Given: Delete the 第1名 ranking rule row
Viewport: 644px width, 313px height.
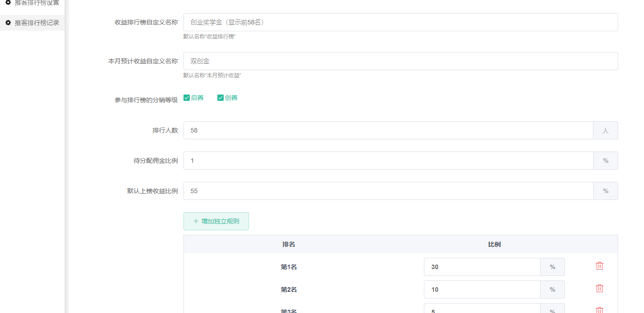Looking at the screenshot, I should (x=599, y=266).
